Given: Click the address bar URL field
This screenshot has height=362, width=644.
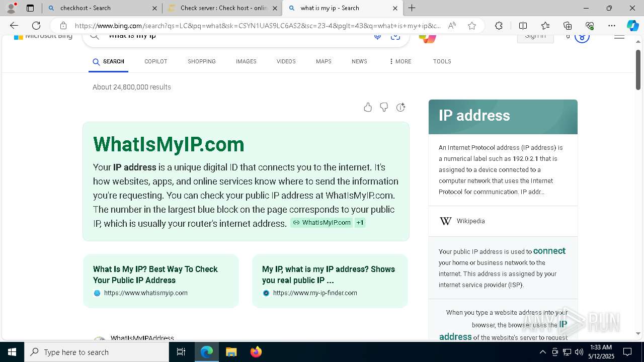Looking at the screenshot, I should (x=258, y=26).
